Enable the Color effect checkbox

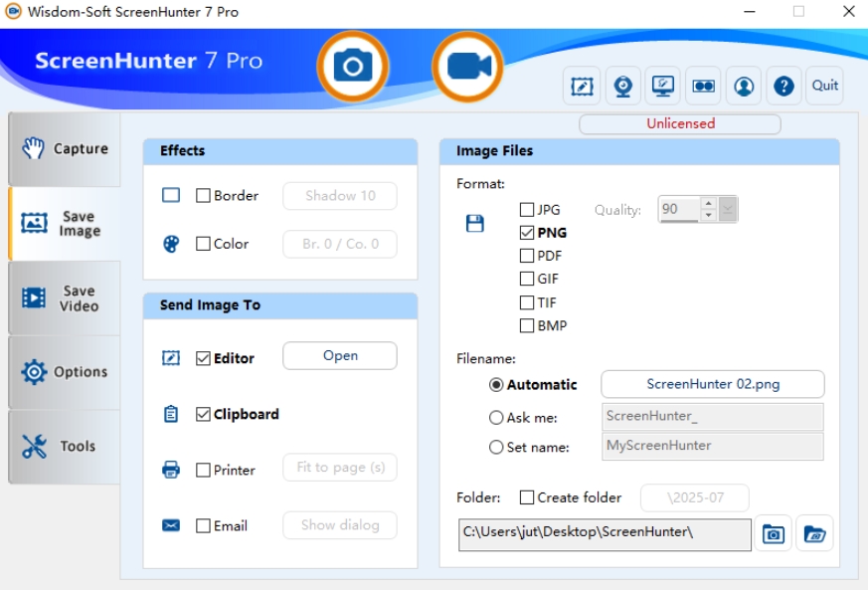[203, 244]
